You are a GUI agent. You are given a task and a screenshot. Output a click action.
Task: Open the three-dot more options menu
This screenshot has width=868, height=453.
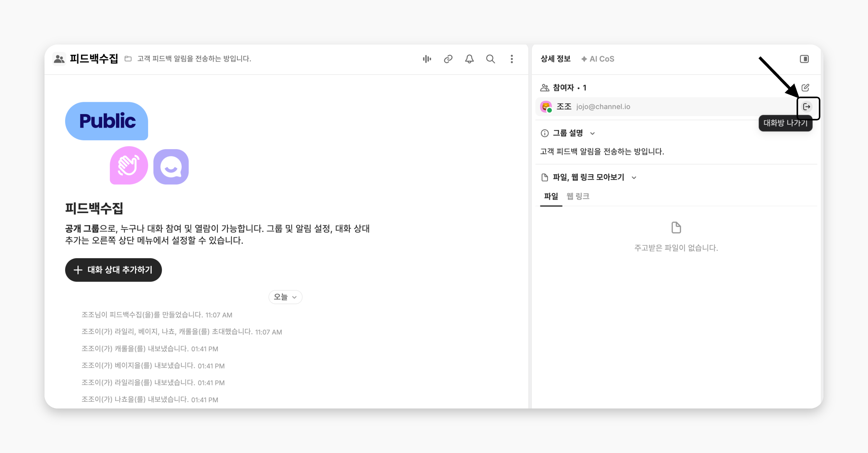point(512,59)
